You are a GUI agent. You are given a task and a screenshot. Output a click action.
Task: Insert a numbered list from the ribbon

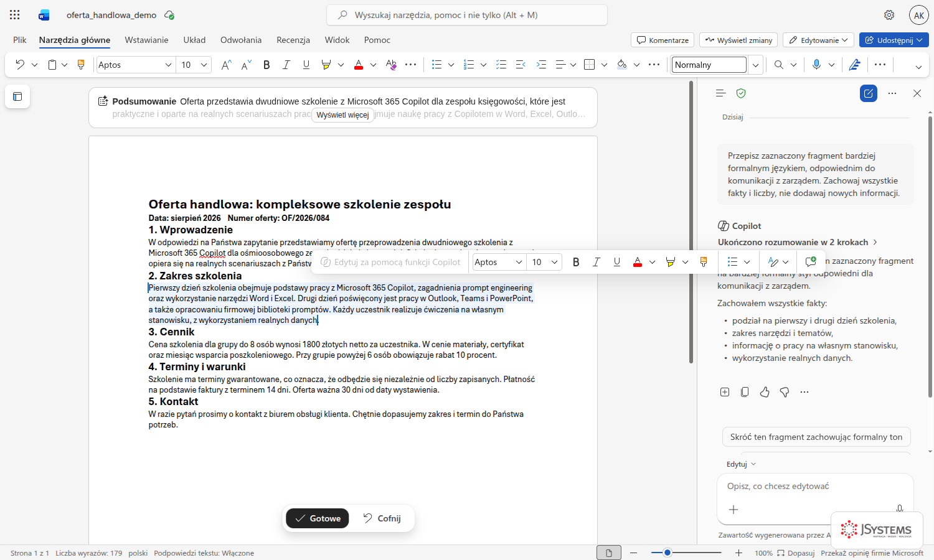click(x=469, y=65)
